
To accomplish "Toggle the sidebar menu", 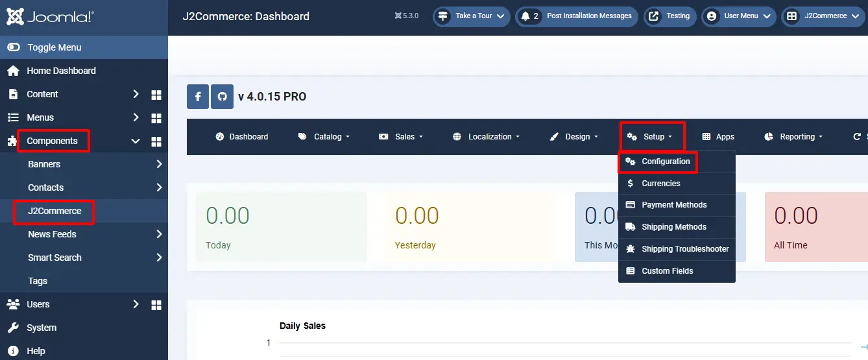I will click(x=84, y=47).
